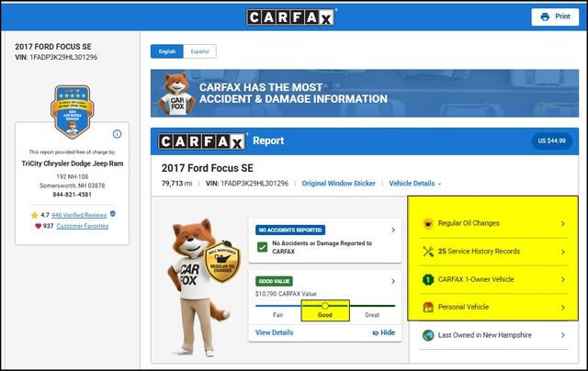
Task: Expand the Good Value card chevron
Action: (x=393, y=281)
